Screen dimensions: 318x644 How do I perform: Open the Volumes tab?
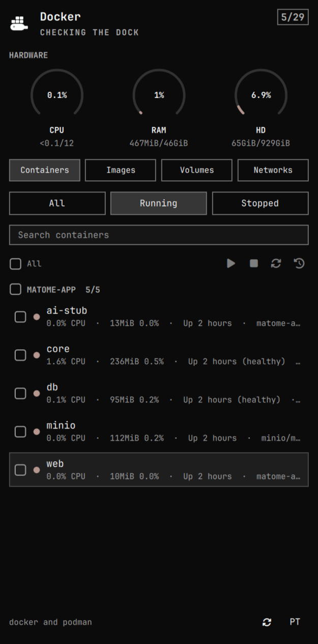click(197, 170)
